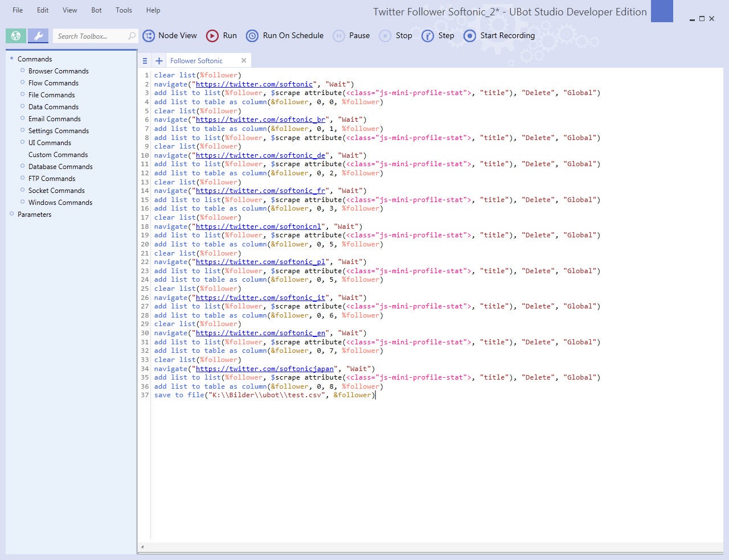Expand Database Commands
The image size is (729, 560).
point(60,166)
